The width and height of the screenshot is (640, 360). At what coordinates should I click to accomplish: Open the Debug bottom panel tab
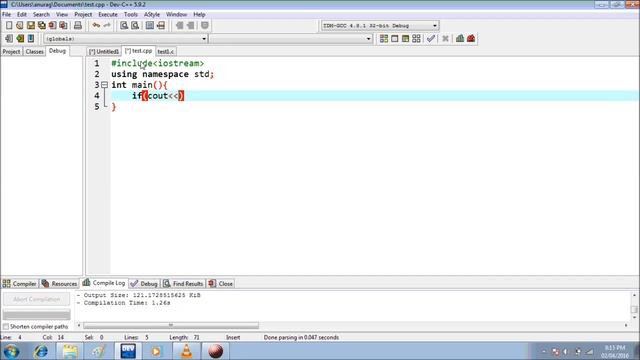tap(144, 284)
